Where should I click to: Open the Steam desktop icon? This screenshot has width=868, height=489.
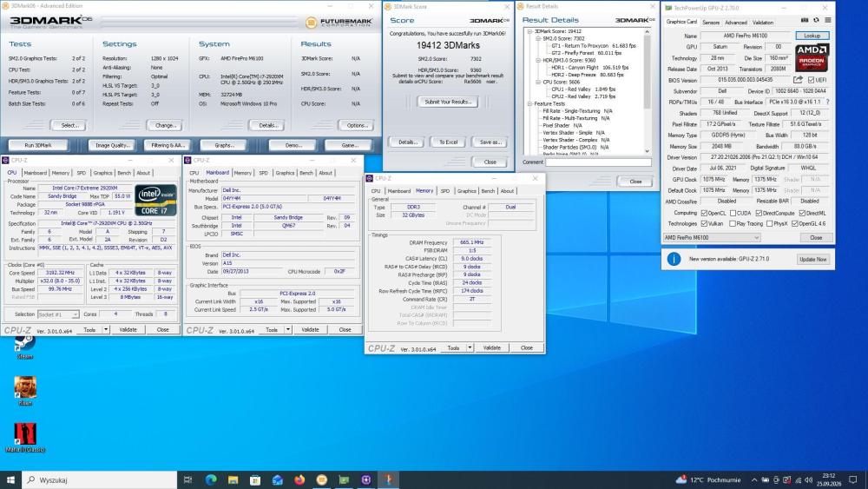[x=24, y=347]
